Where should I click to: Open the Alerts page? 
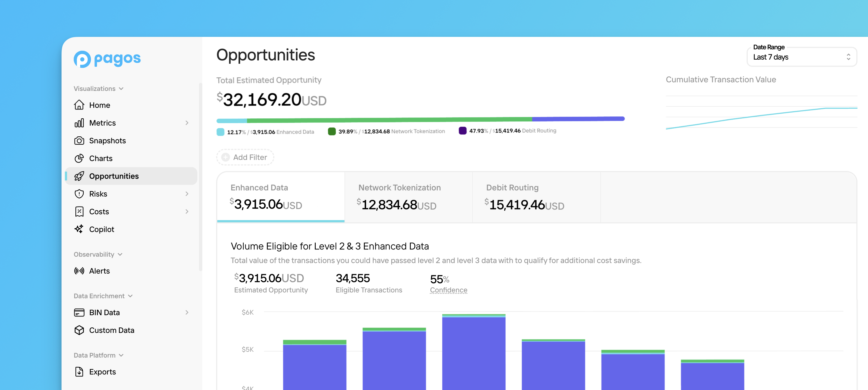tap(131, 271)
